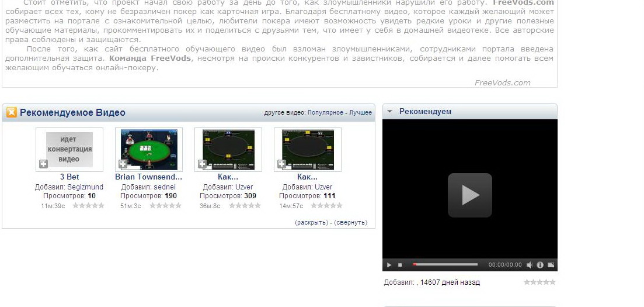644x307 pixels.
Task: Add '3 Bet' video using its plus icon
Action: [44, 164]
